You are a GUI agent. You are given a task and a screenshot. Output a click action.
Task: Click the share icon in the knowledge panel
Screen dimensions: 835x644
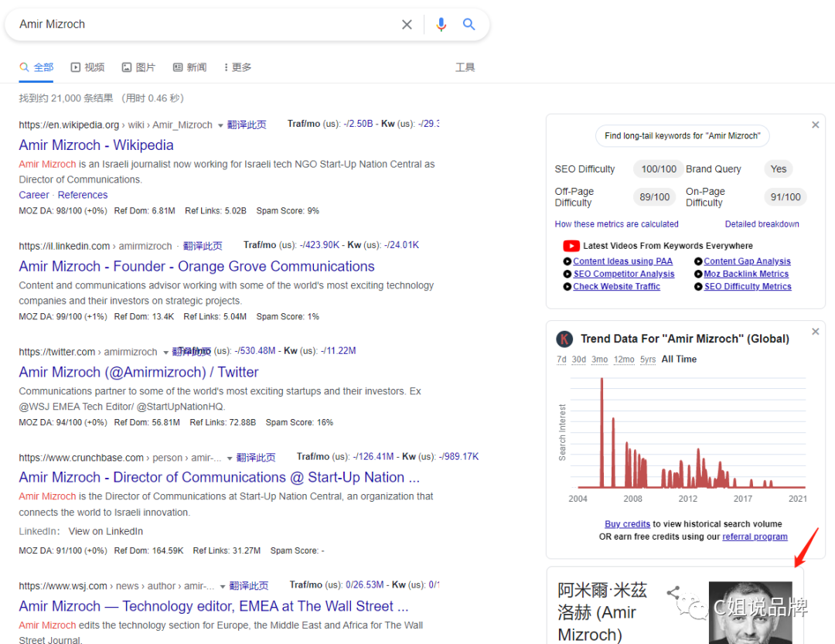pos(673,592)
